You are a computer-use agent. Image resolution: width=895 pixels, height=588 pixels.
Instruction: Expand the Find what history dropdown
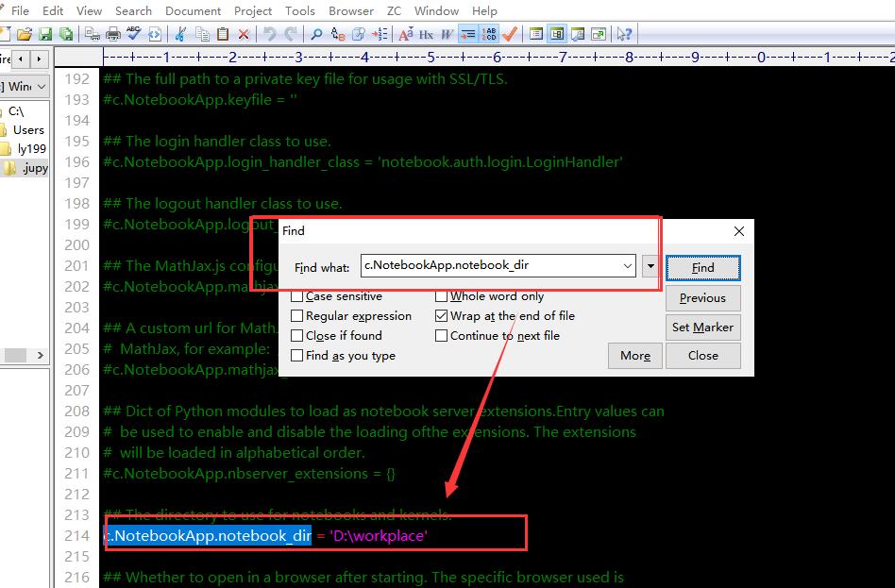pyautogui.click(x=628, y=267)
